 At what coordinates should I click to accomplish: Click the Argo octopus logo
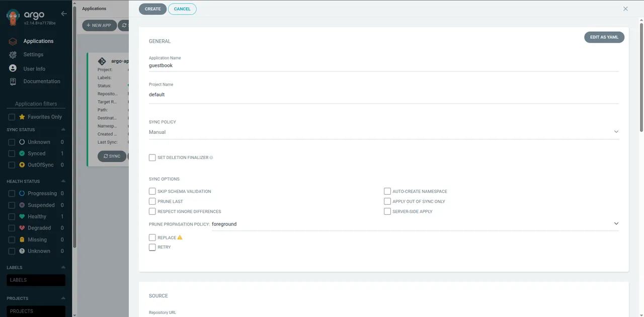click(x=14, y=17)
